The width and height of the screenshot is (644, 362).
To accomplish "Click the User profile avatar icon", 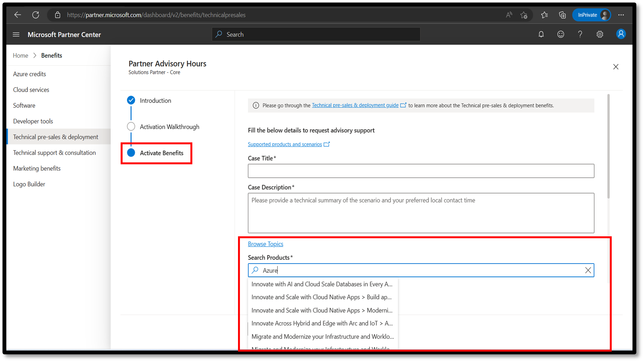I will 622,34.
